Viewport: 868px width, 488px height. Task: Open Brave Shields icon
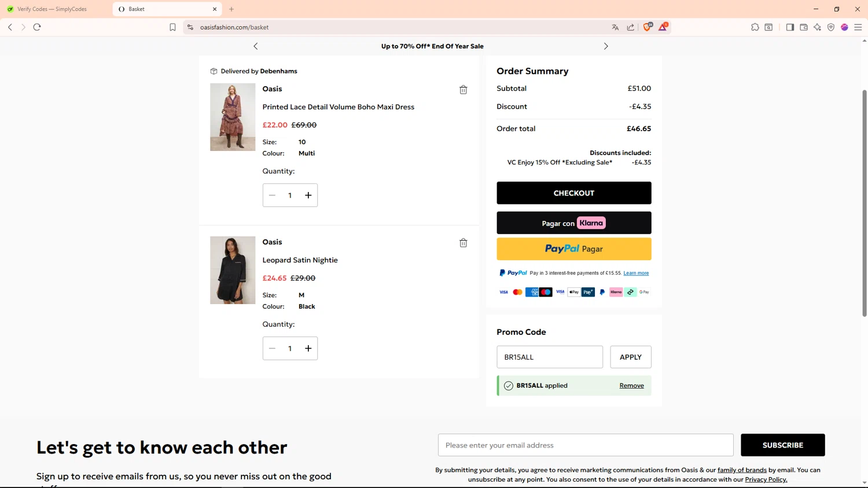[648, 27]
